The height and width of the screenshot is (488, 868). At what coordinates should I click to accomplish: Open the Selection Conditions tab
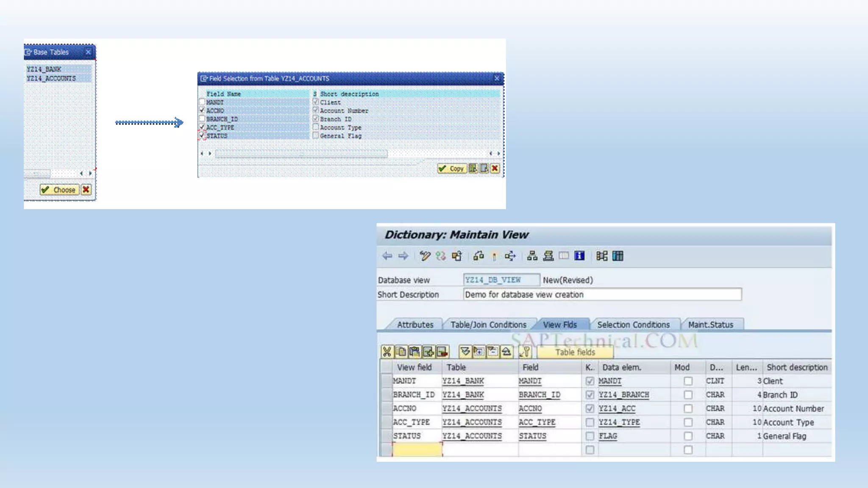(x=633, y=324)
